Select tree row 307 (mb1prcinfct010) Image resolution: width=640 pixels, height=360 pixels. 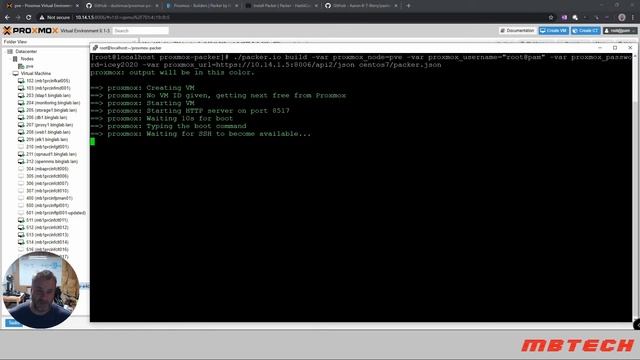pyautogui.click(x=44, y=191)
